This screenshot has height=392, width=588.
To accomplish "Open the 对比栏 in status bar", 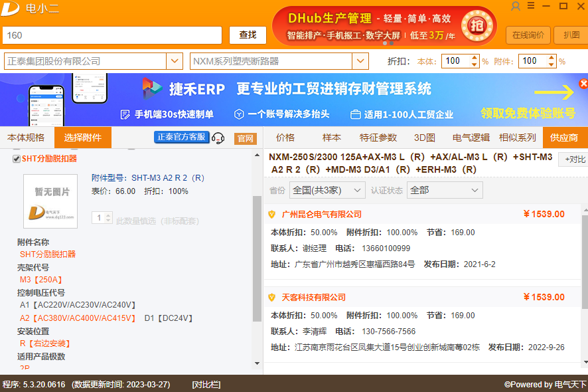I will pos(206,385).
